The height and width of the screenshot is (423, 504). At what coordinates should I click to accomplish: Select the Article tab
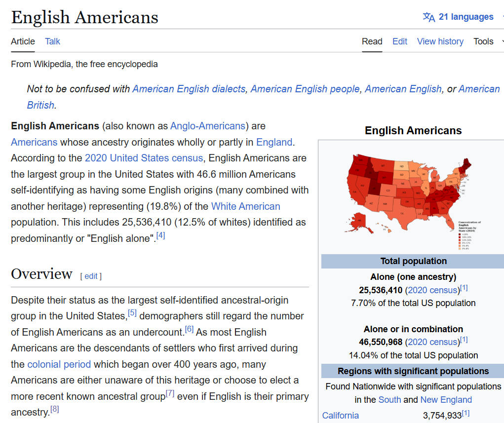pyautogui.click(x=23, y=41)
